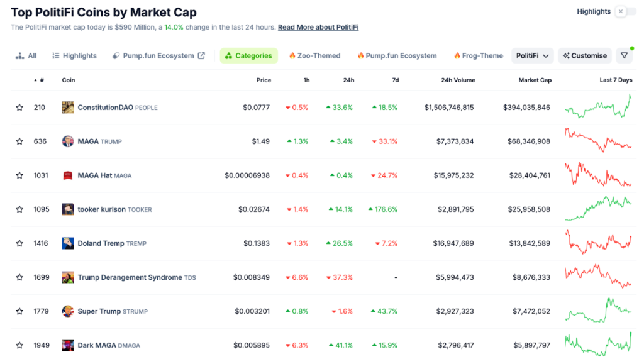Open the Doland Tremp TREMP link
This screenshot has height=359, width=644.
[x=112, y=243]
